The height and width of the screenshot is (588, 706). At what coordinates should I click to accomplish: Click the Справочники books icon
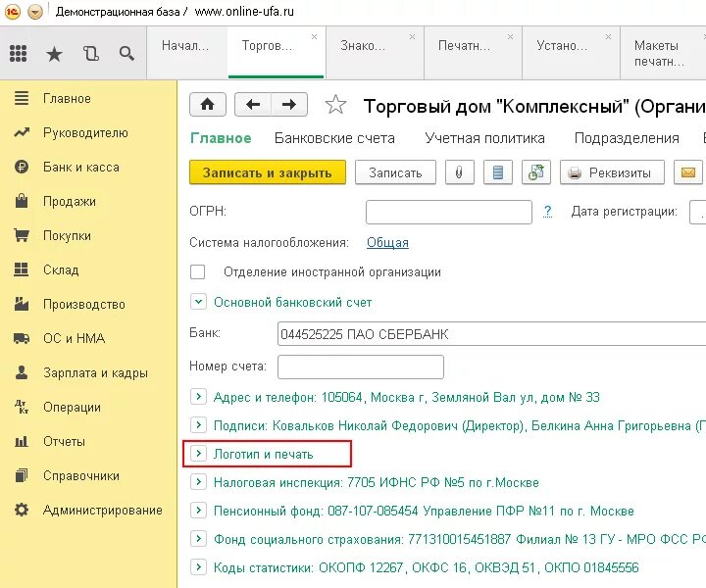22,475
